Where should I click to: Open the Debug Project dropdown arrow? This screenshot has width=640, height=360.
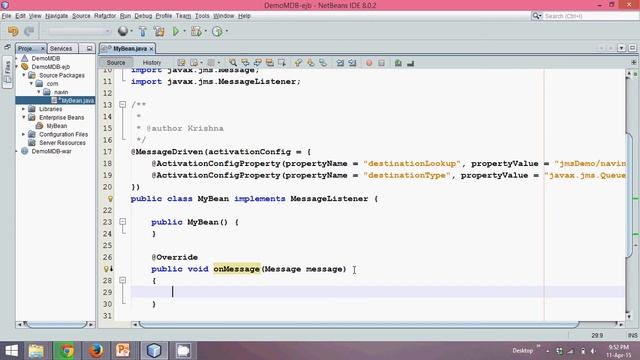coord(205,31)
